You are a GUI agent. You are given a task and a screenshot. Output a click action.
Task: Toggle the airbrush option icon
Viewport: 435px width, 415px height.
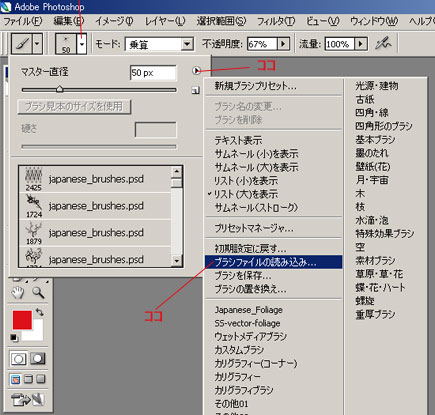click(x=383, y=43)
